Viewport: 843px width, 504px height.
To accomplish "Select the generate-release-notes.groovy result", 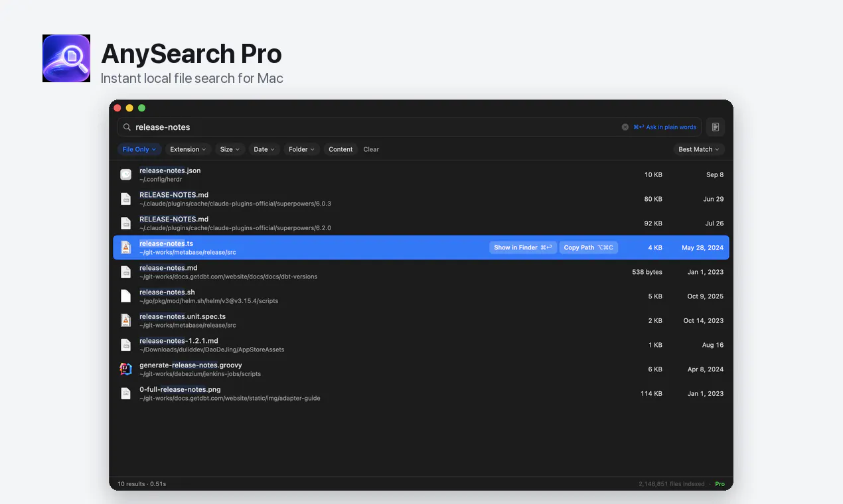I will pyautogui.click(x=421, y=369).
